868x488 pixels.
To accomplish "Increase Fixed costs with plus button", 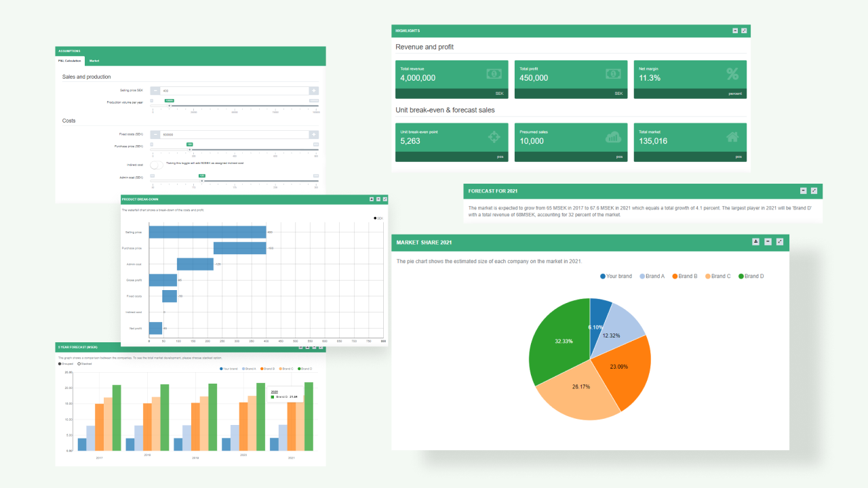I will tap(314, 134).
